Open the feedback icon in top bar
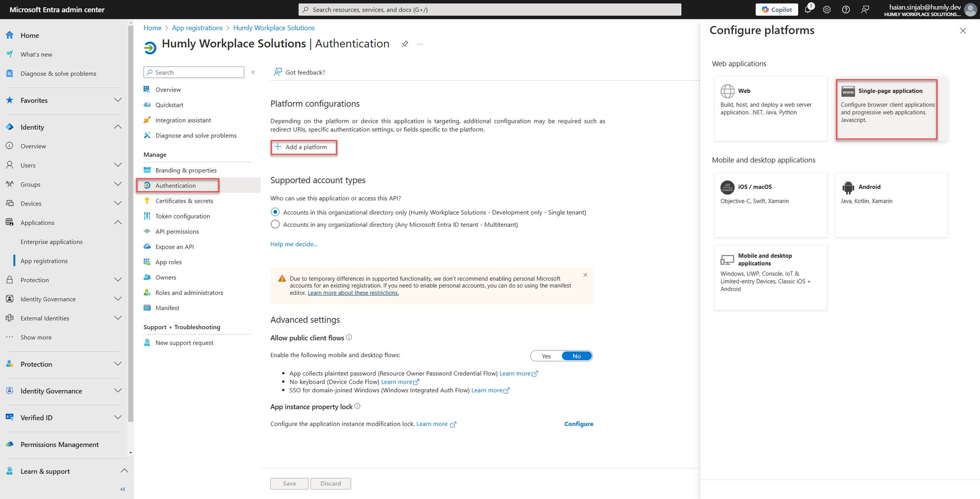 [x=865, y=9]
